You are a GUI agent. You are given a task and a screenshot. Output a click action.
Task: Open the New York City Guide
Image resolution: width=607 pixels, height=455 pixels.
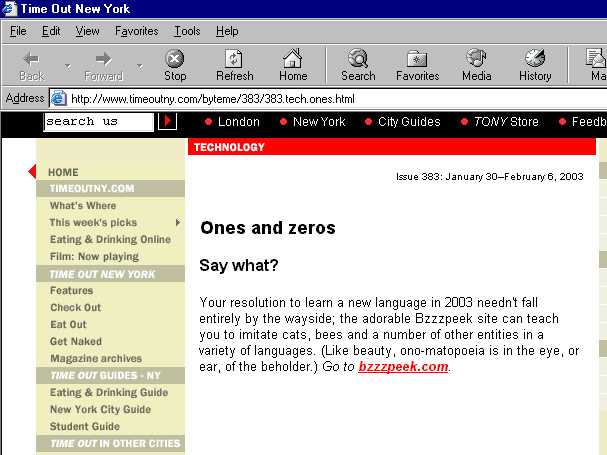pyautogui.click(x=100, y=409)
